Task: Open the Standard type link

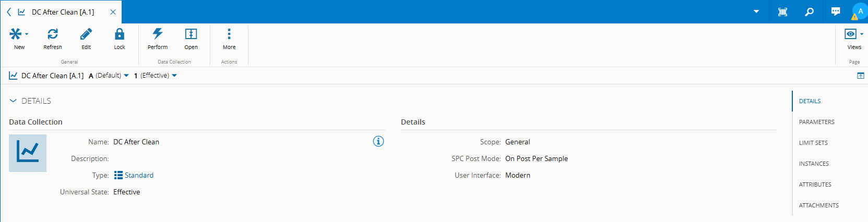Action: point(139,175)
